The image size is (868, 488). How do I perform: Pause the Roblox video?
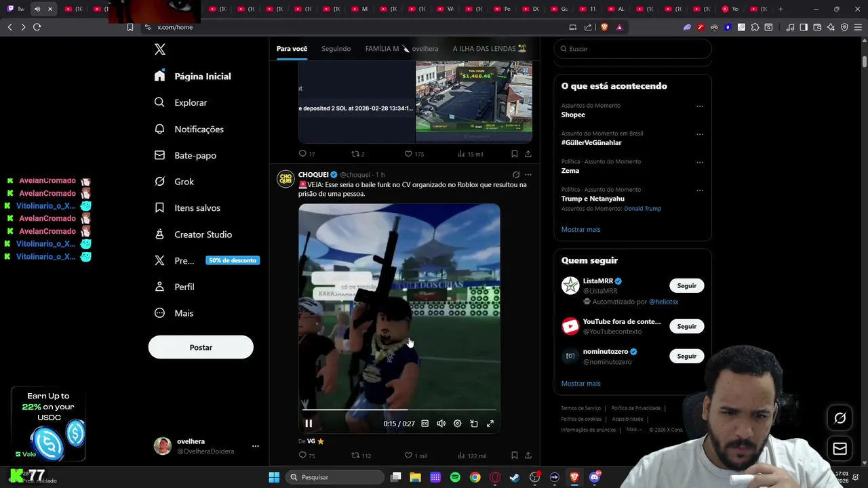click(x=308, y=424)
